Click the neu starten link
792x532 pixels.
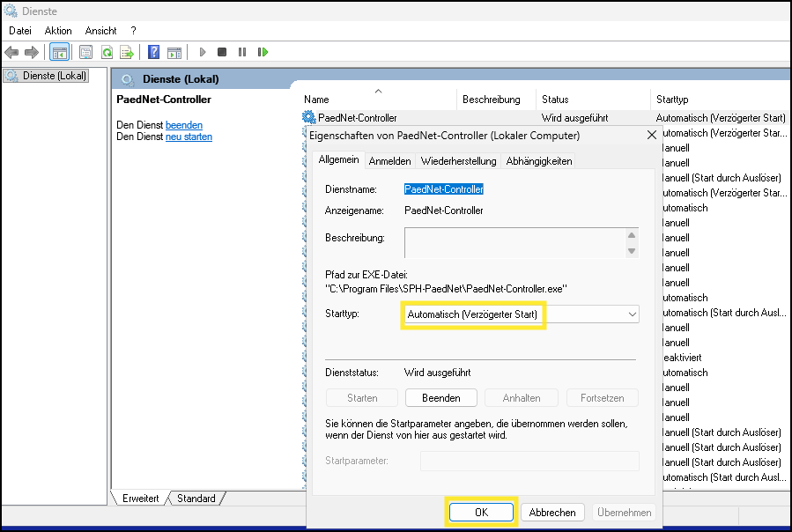coord(189,137)
